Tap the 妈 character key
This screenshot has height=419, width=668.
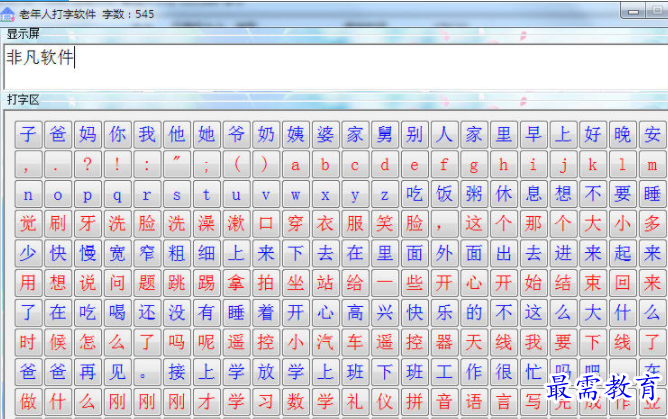(x=88, y=135)
